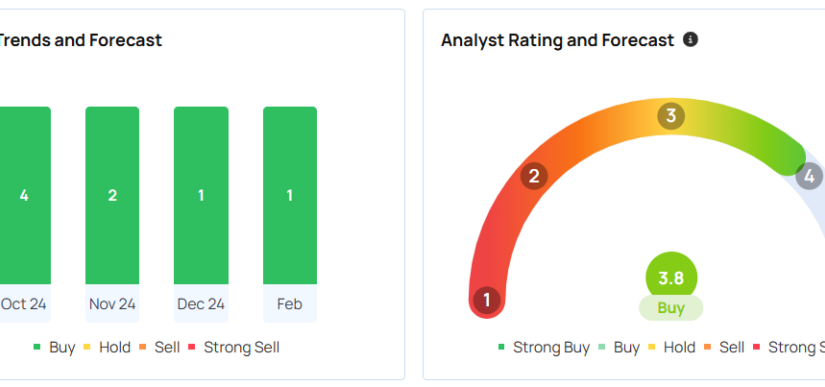The image size is (825, 387).
Task: Toggle Strong Sell legend in trends chart
Action: pyautogui.click(x=234, y=347)
